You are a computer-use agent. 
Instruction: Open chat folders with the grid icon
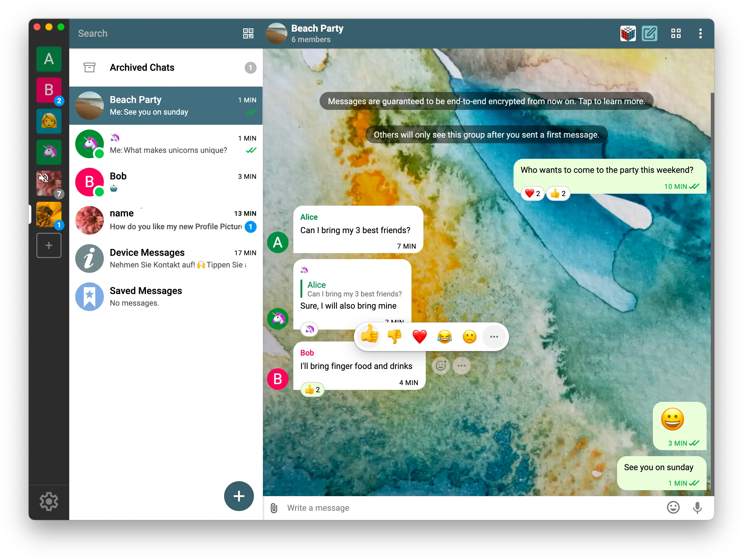[676, 33]
